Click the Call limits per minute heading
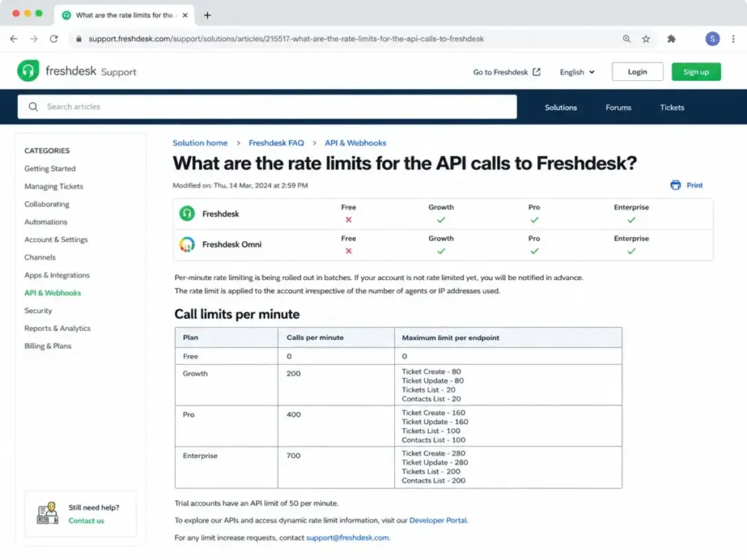This screenshot has height=560, width=747. [x=237, y=314]
